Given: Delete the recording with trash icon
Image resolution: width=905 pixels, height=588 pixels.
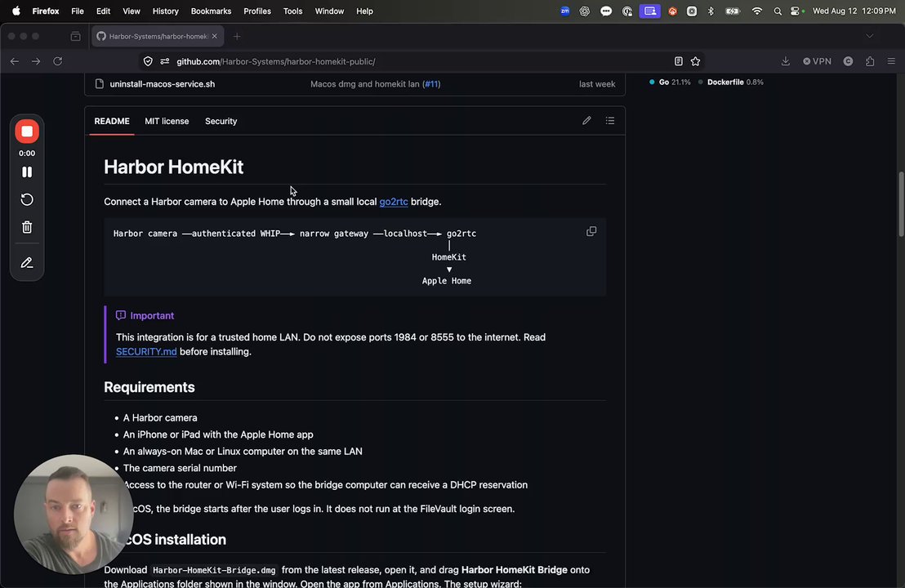Looking at the screenshot, I should pyautogui.click(x=27, y=227).
